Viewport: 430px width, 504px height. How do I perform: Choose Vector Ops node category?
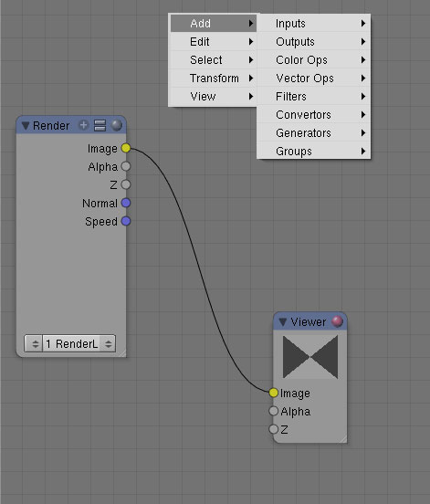(x=314, y=79)
